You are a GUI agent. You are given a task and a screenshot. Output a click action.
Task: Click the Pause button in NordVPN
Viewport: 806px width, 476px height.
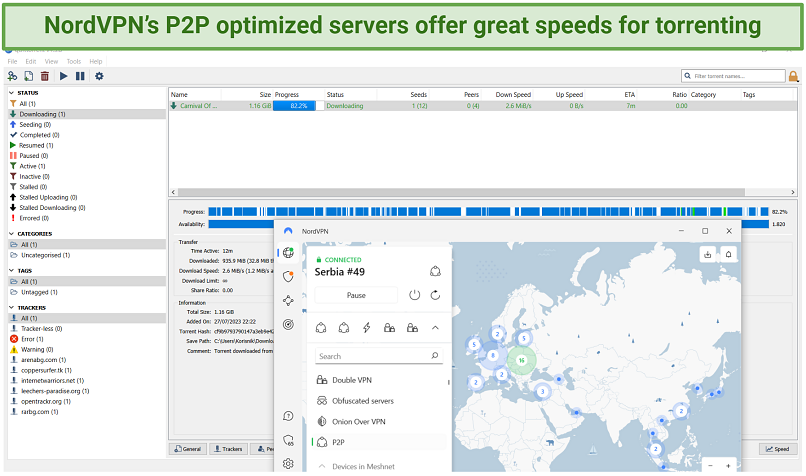pos(356,295)
